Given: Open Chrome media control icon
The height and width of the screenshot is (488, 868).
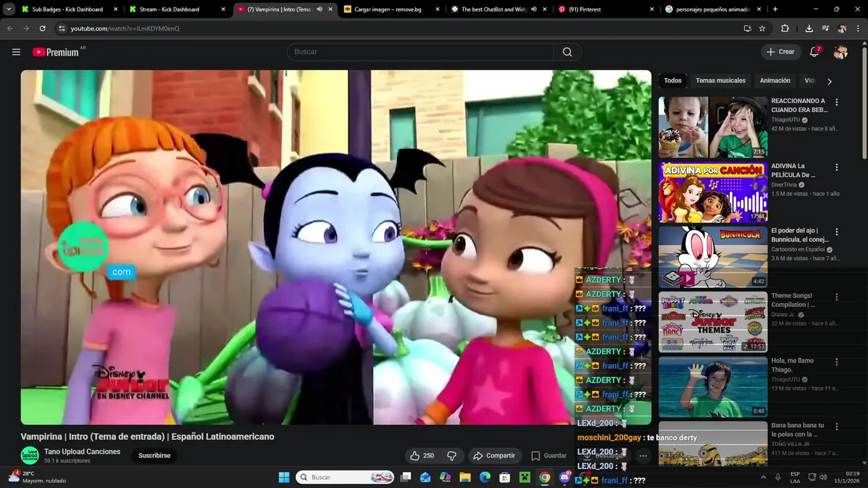Looking at the screenshot, I should pyautogui.click(x=825, y=28).
